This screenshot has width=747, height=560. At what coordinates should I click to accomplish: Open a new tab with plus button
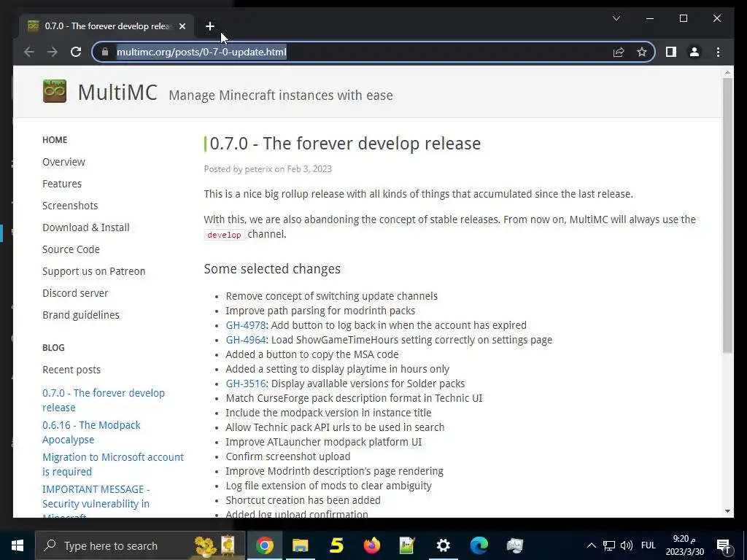(x=210, y=26)
